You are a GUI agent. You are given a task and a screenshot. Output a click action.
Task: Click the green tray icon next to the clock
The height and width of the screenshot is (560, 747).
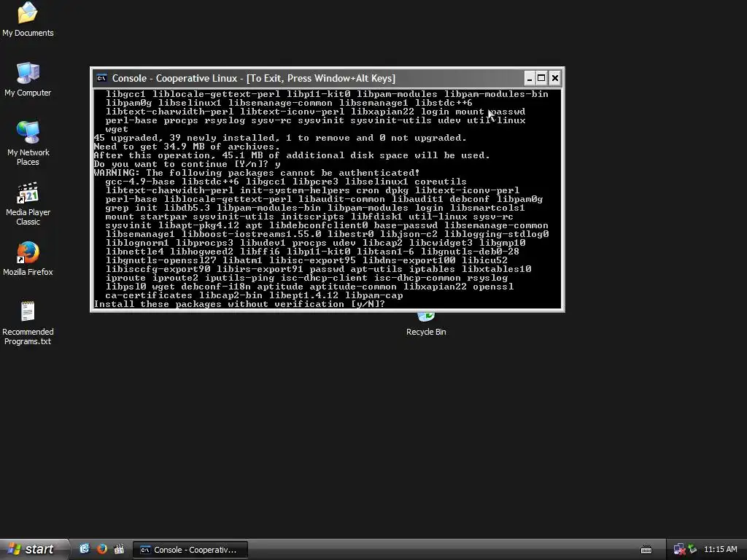[x=692, y=550]
